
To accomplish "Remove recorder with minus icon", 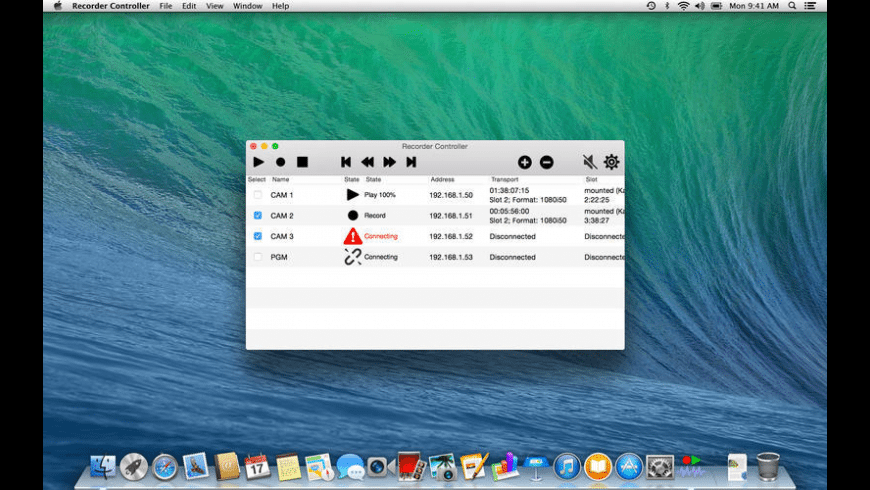I will point(547,162).
